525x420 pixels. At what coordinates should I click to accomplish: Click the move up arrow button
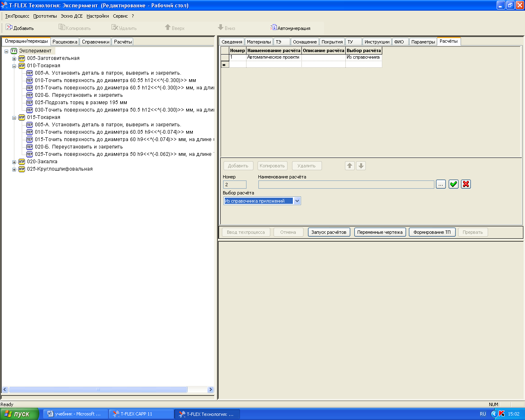(349, 166)
